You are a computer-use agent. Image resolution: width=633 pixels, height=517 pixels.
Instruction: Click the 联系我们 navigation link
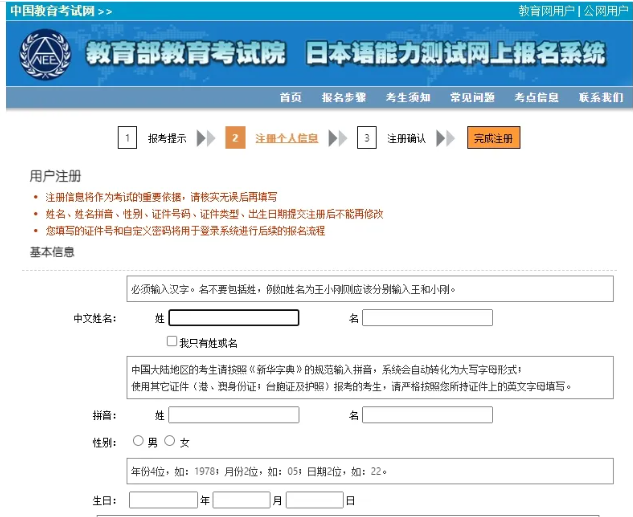coord(600,97)
